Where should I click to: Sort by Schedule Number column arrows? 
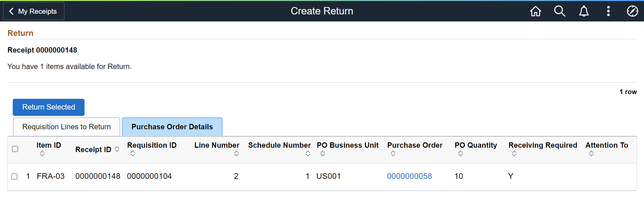pyautogui.click(x=308, y=153)
